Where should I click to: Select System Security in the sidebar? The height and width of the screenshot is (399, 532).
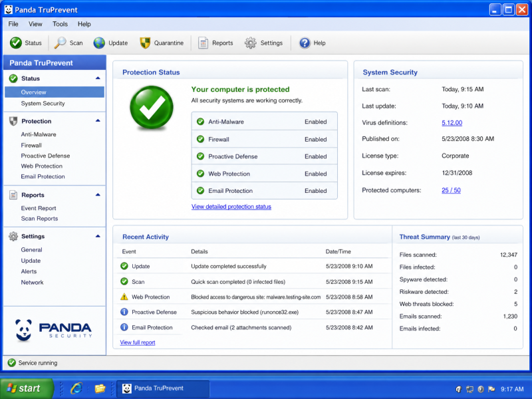tap(43, 104)
